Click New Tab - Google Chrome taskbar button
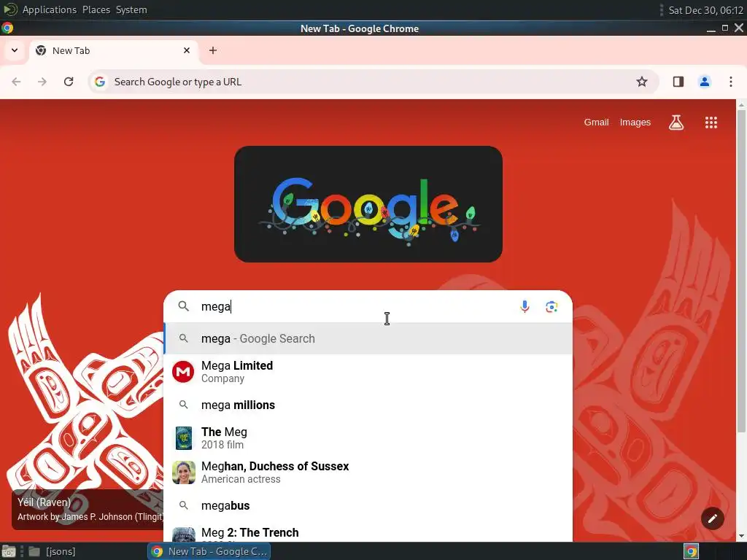 209,551
